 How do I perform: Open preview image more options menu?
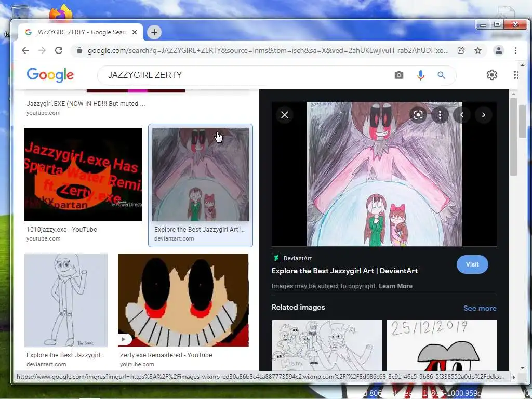pyautogui.click(x=440, y=115)
